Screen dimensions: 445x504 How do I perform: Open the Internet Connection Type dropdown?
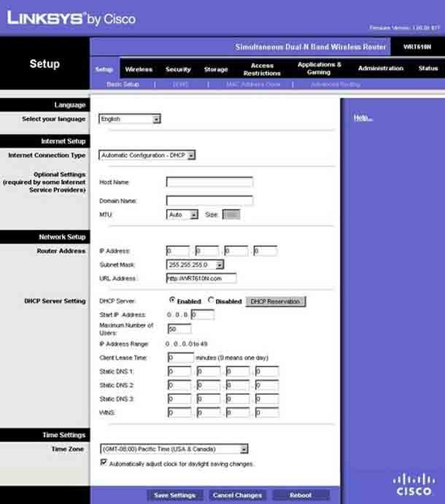pyautogui.click(x=147, y=155)
